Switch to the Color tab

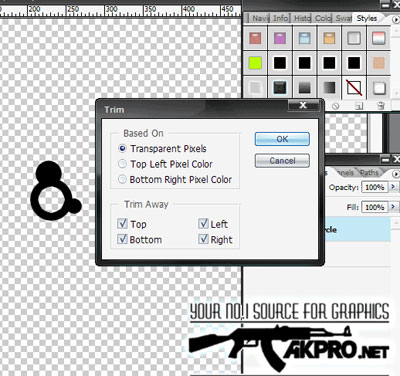(x=323, y=18)
